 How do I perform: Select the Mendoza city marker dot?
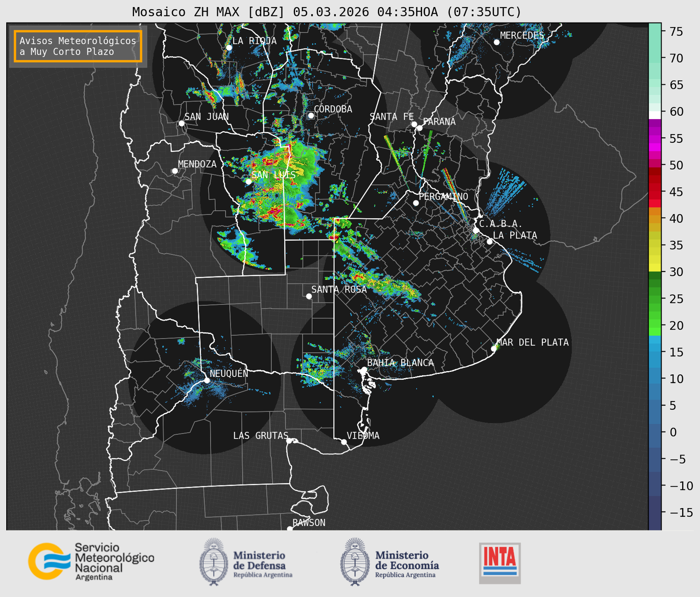click(175, 171)
